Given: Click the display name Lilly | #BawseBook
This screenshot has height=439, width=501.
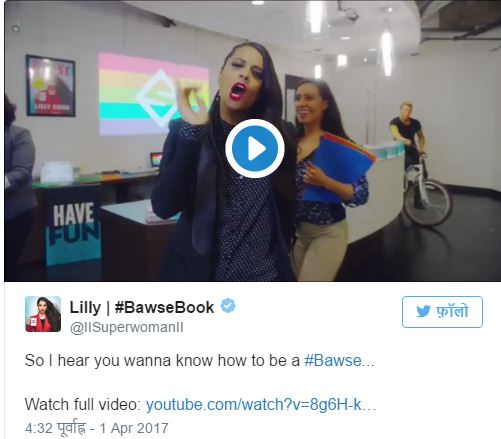Looking at the screenshot, I should [x=142, y=307].
